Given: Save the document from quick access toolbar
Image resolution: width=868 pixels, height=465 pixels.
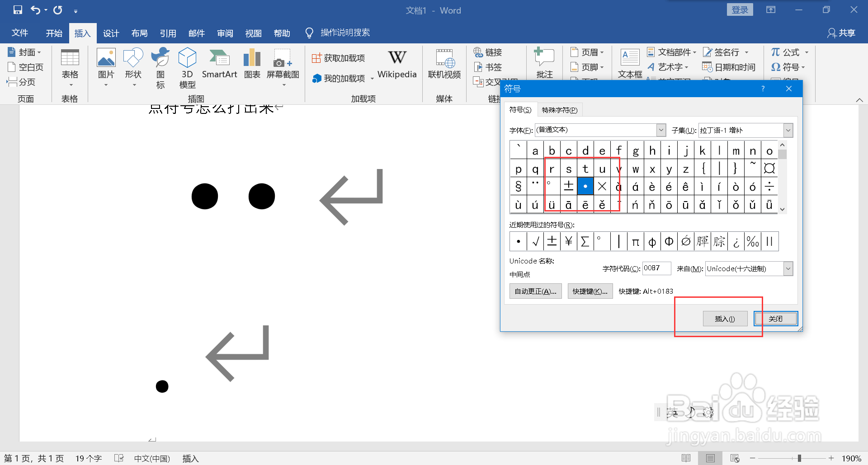Looking at the screenshot, I should [17, 9].
